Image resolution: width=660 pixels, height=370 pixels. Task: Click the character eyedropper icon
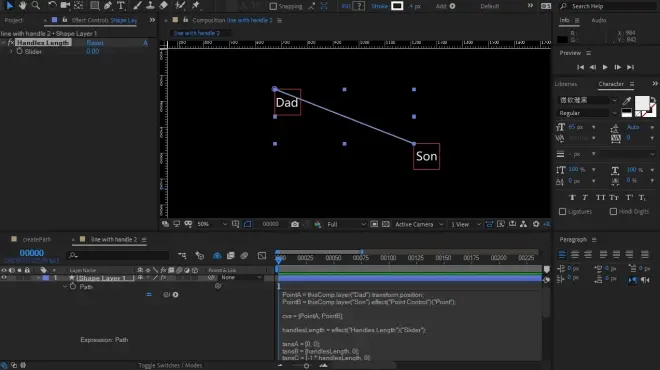[627, 101]
